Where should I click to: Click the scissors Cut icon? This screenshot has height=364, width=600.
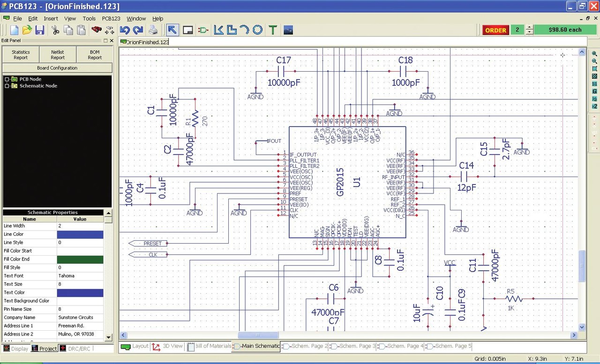click(x=55, y=30)
